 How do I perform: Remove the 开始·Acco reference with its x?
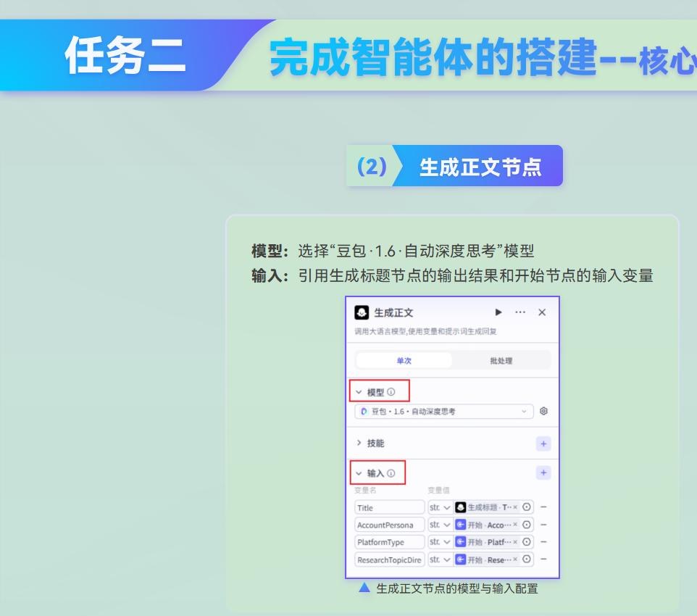pos(515,525)
